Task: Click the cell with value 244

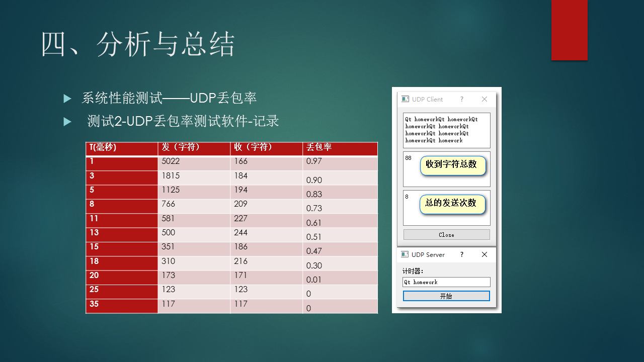Action: click(x=267, y=235)
